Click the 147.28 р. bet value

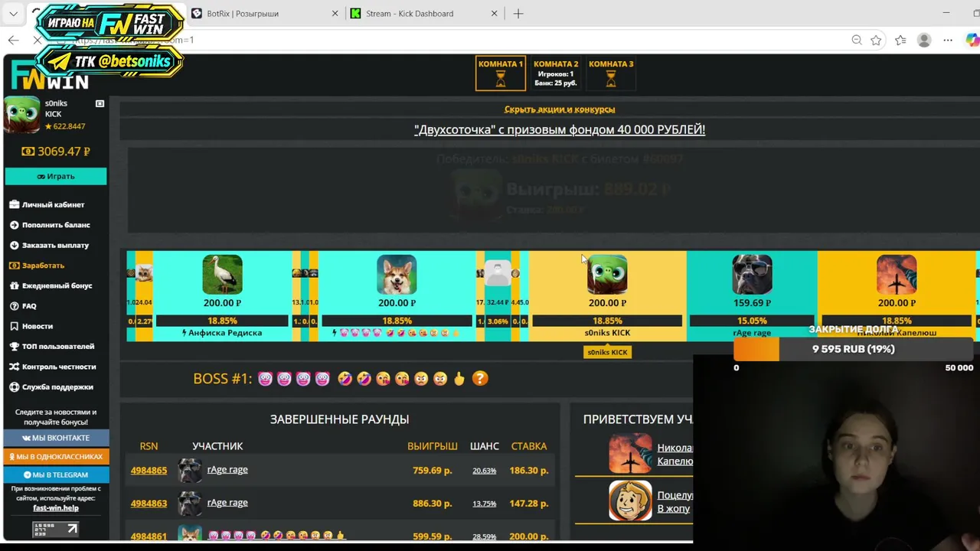(528, 504)
